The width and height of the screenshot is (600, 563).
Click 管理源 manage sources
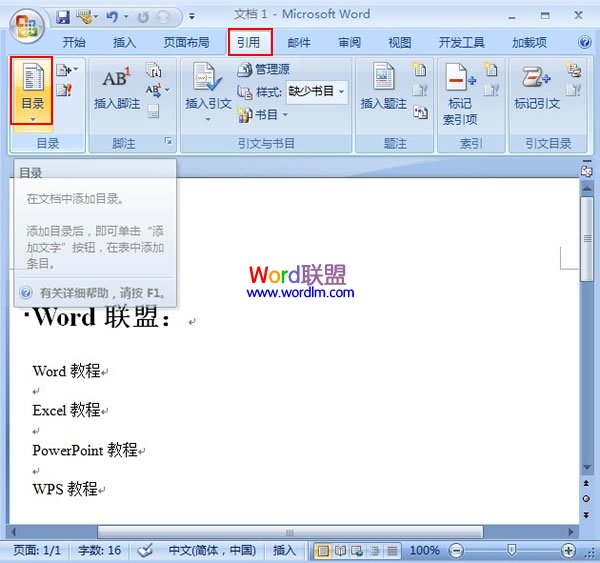tap(264, 69)
